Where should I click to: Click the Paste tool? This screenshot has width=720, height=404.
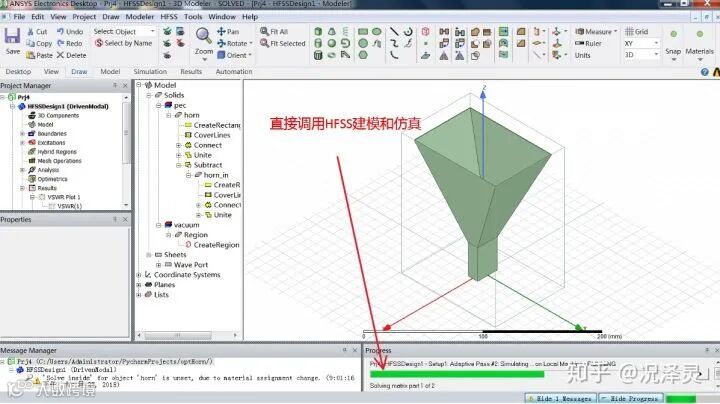39,55
